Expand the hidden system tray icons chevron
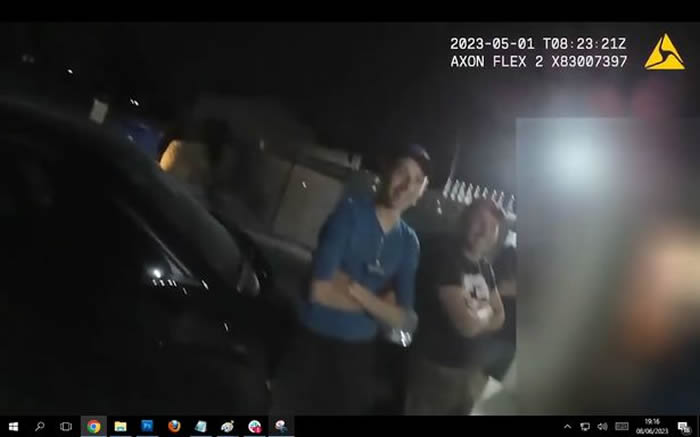The height and width of the screenshot is (437, 700). pyautogui.click(x=568, y=427)
